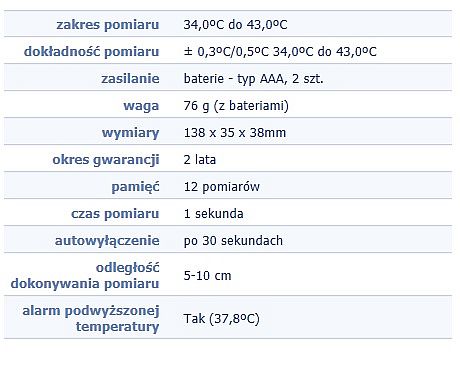Click the "pamięć" row label
This screenshot has height=366, width=460.
135,187
